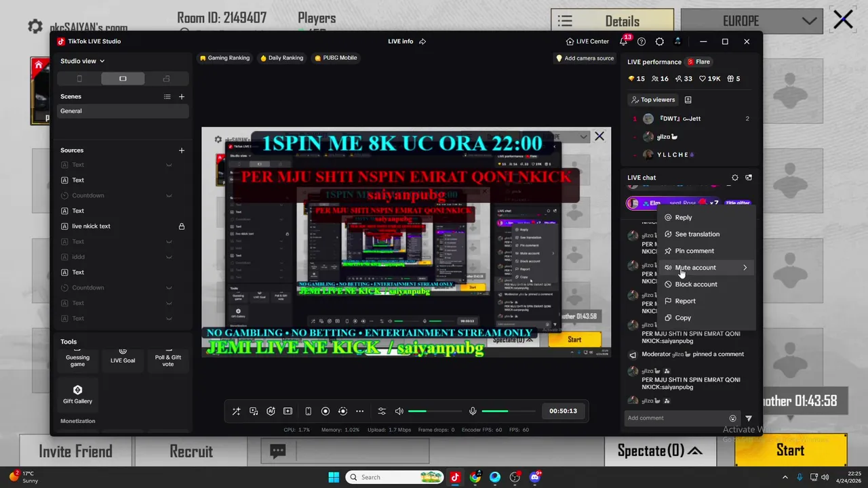Open the emoji picker in comment box
Image resolution: width=868 pixels, height=488 pixels.
click(732, 418)
